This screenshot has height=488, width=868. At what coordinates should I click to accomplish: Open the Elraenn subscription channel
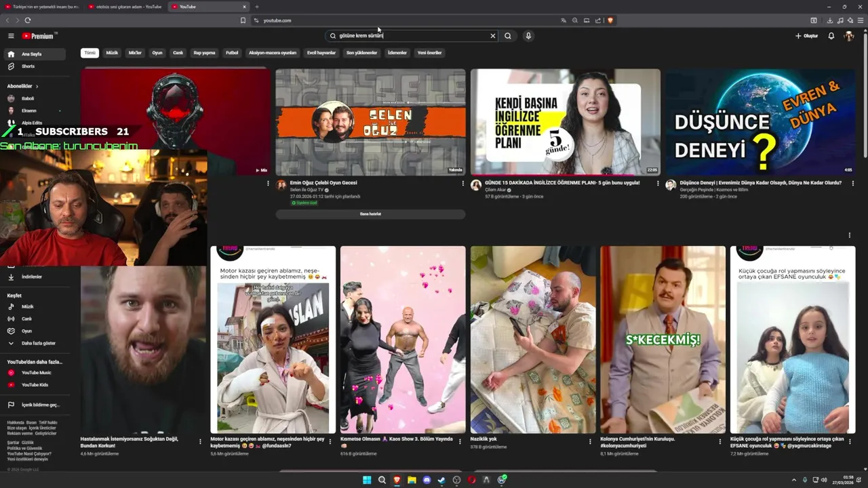point(36,110)
